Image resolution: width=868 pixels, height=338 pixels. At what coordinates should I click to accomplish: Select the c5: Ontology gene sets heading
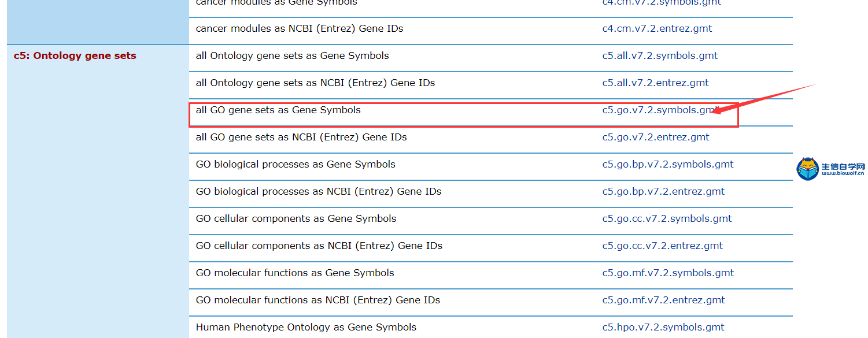(x=75, y=56)
